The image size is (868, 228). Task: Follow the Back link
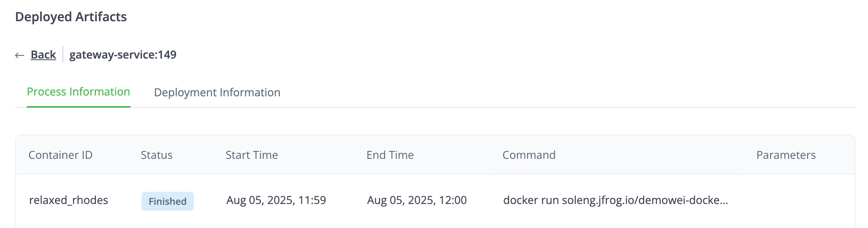(43, 55)
